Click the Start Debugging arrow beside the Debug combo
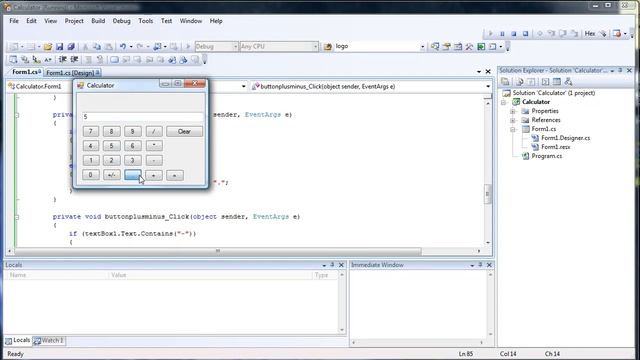The image size is (640, 360). [x=188, y=47]
